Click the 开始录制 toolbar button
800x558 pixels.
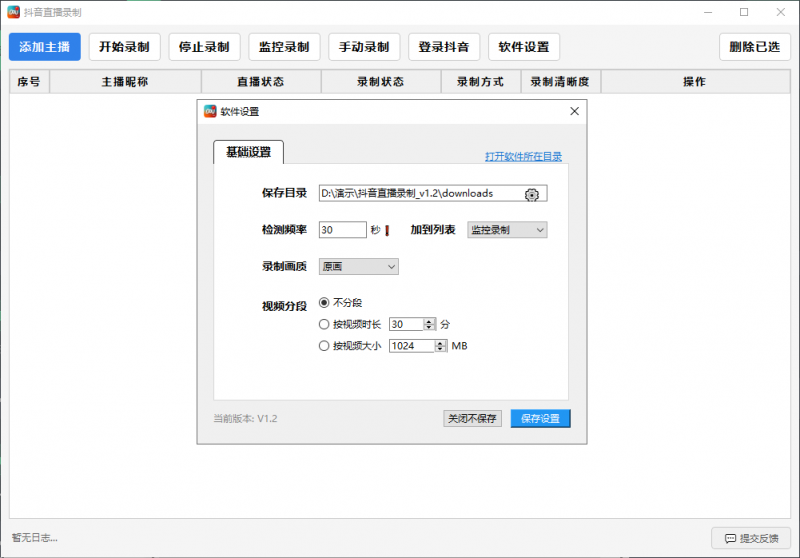(x=124, y=47)
